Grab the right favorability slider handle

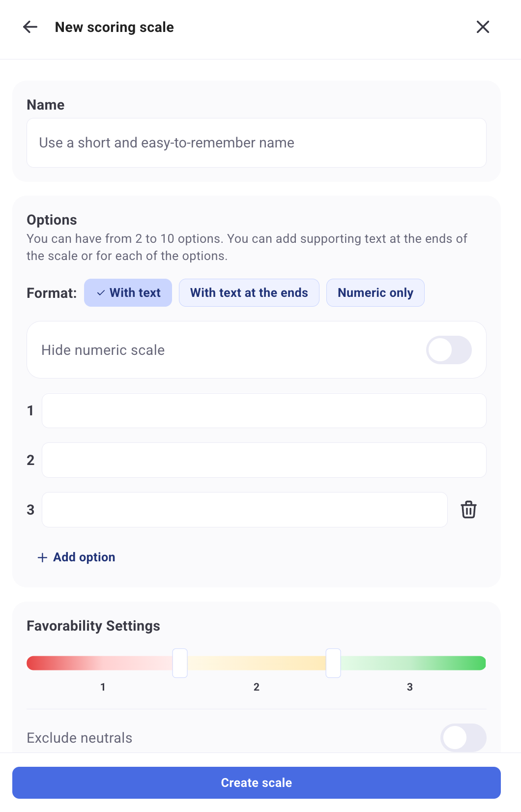coord(333,663)
